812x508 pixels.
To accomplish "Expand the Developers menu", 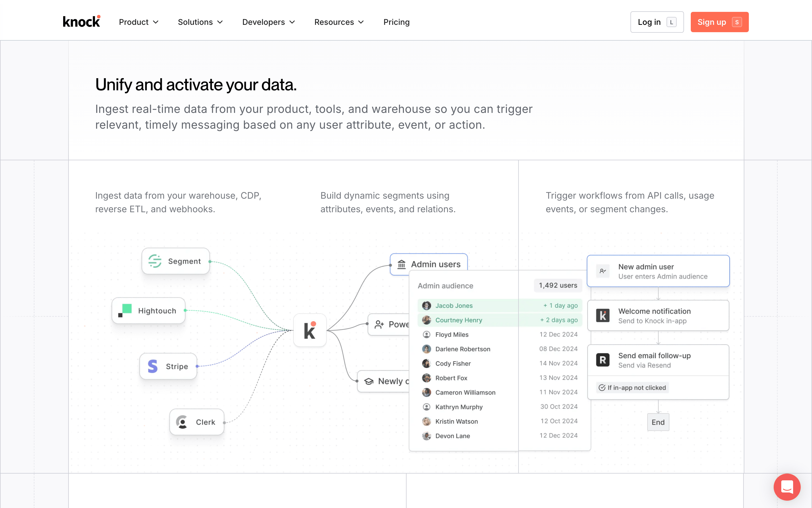I will pos(268,22).
